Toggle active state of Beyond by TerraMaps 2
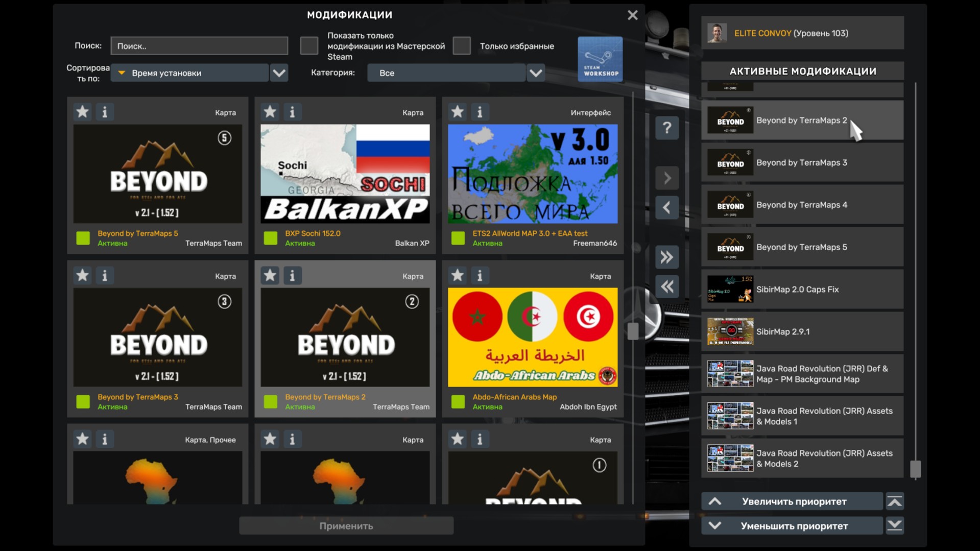 point(270,402)
